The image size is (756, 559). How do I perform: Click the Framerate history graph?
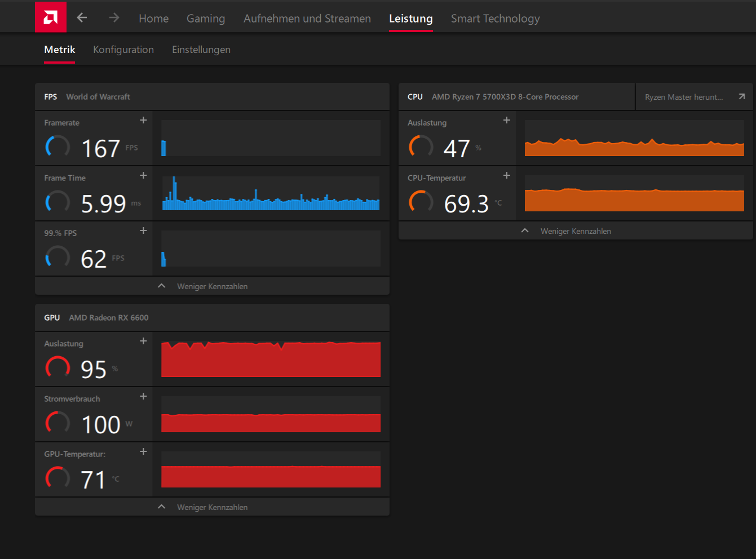click(x=271, y=138)
